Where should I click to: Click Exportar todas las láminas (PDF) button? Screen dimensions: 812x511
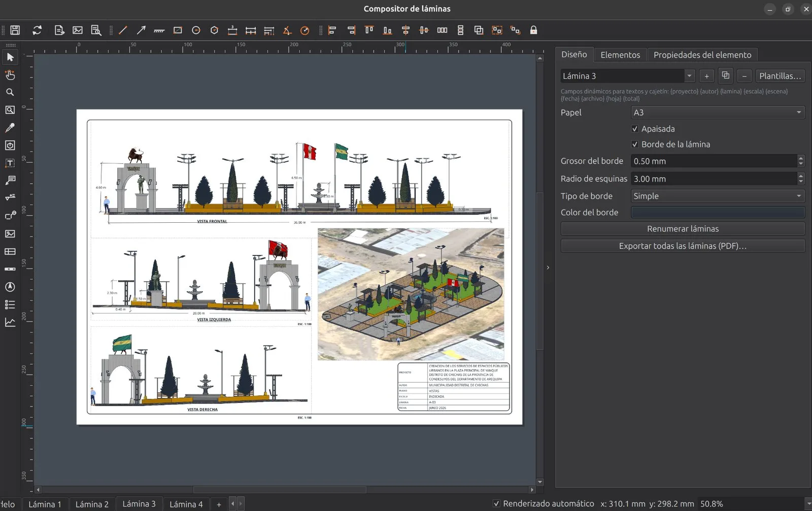click(x=683, y=246)
